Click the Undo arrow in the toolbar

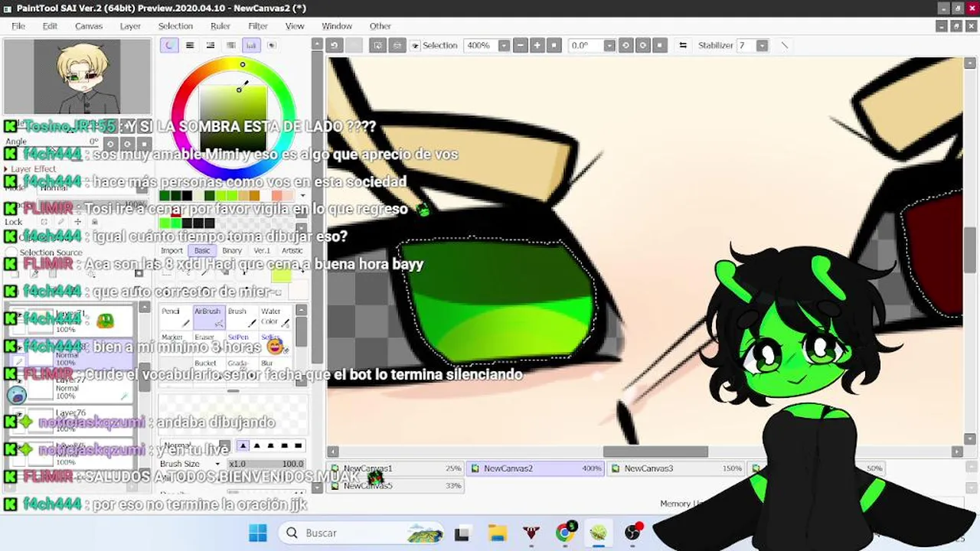pos(334,45)
